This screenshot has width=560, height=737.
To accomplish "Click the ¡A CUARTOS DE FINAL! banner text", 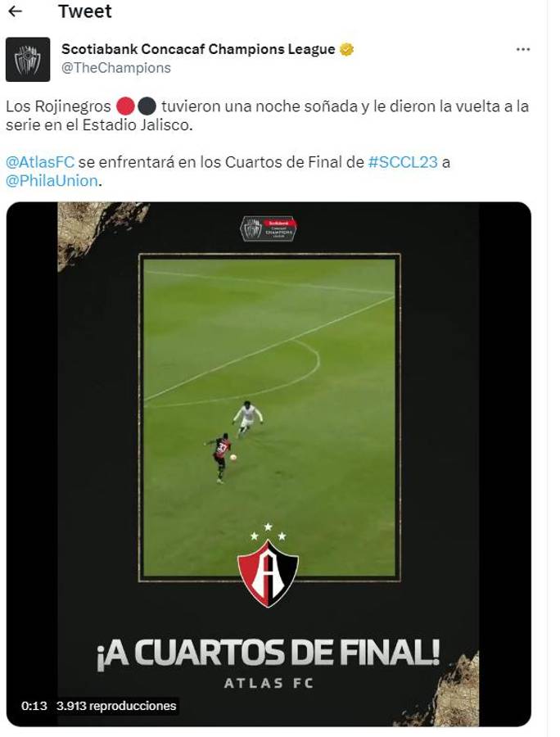I will [x=268, y=653].
